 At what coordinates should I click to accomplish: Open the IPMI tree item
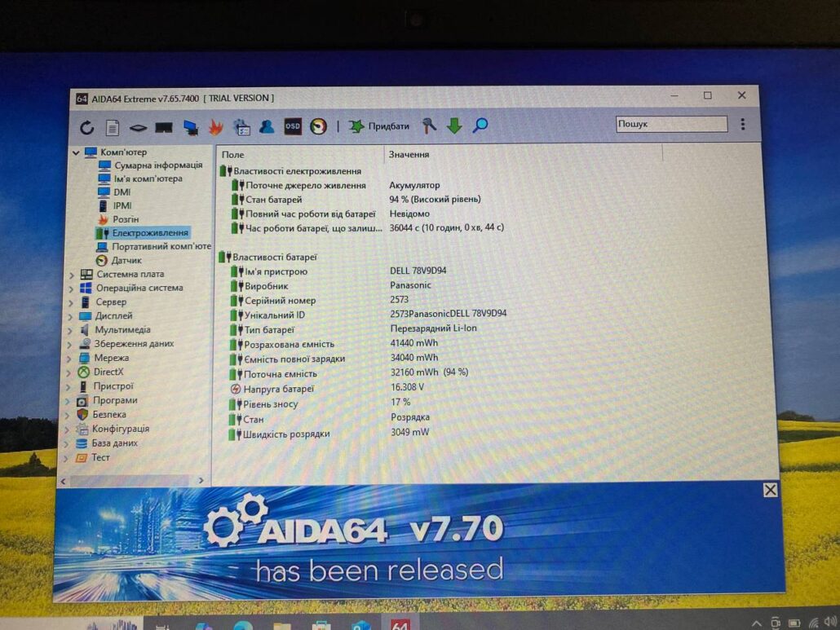tap(115, 205)
